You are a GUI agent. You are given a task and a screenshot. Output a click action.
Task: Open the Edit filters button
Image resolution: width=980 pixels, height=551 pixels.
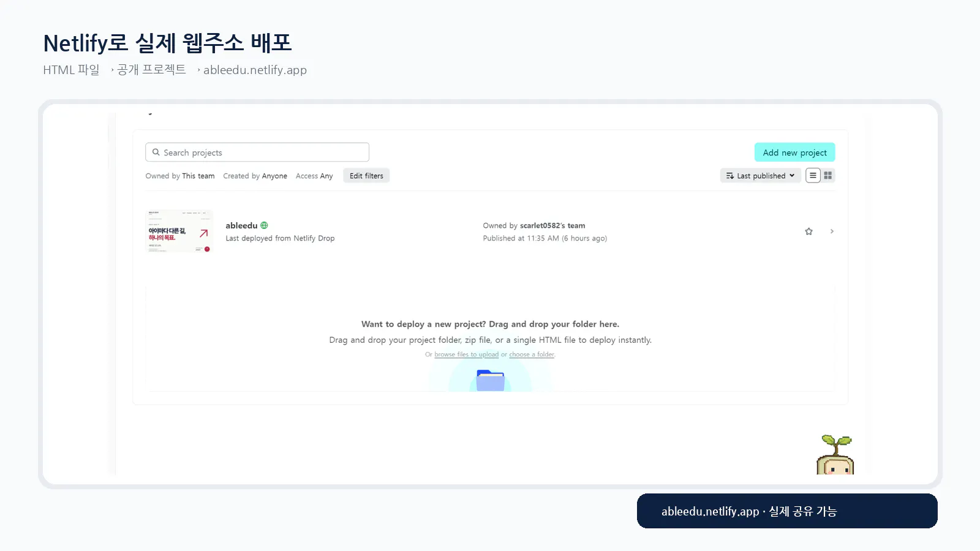366,176
